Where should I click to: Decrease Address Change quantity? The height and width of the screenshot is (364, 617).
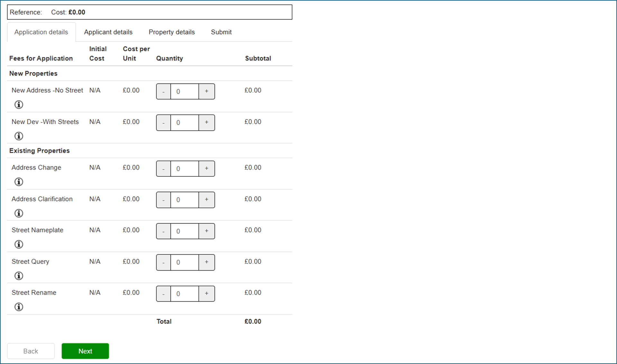pyautogui.click(x=163, y=169)
